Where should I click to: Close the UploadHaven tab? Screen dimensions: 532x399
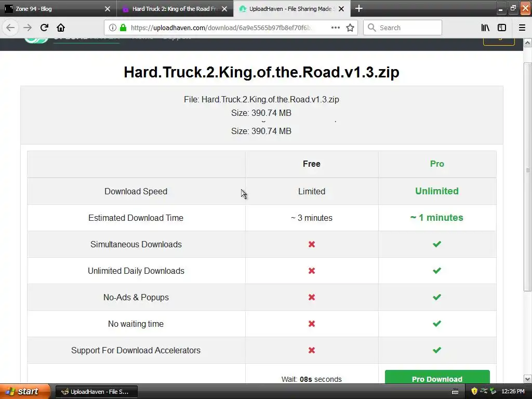(x=341, y=9)
